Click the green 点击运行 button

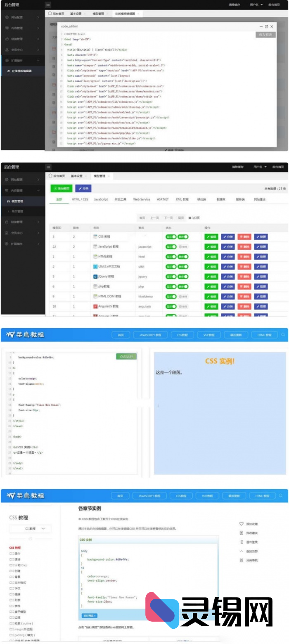coord(126,356)
